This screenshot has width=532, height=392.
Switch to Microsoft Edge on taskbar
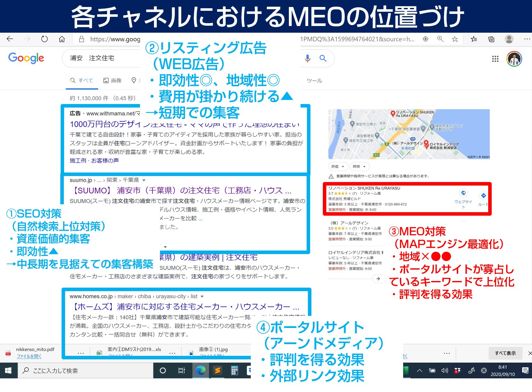[x=200, y=370]
